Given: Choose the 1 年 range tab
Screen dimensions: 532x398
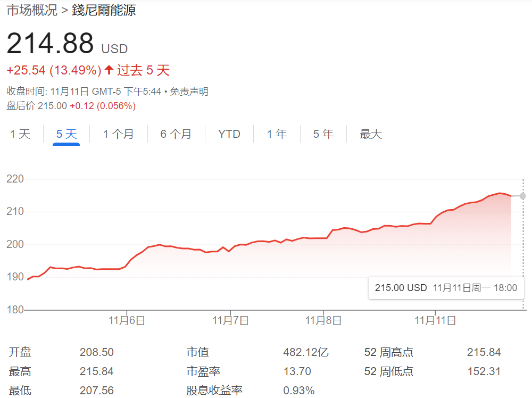Looking at the screenshot, I should click(x=277, y=134).
